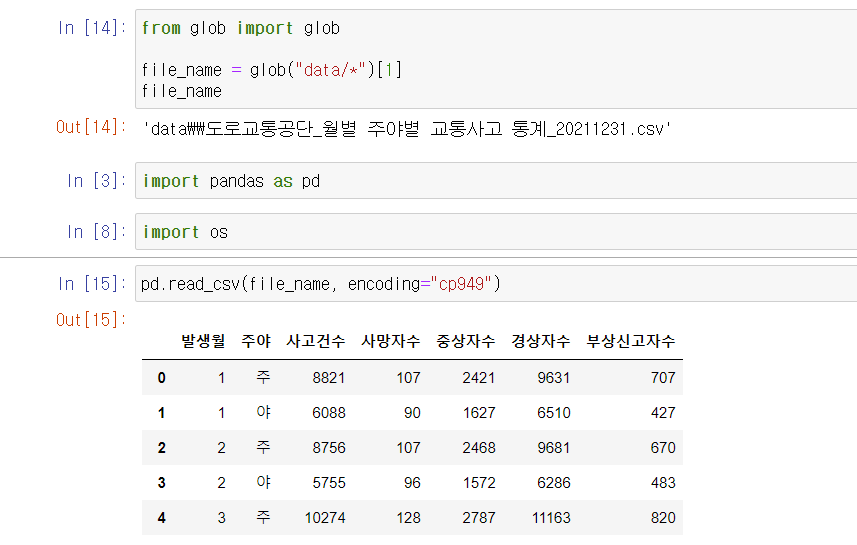Click the 6510 minor injuries cell

[x=554, y=413]
